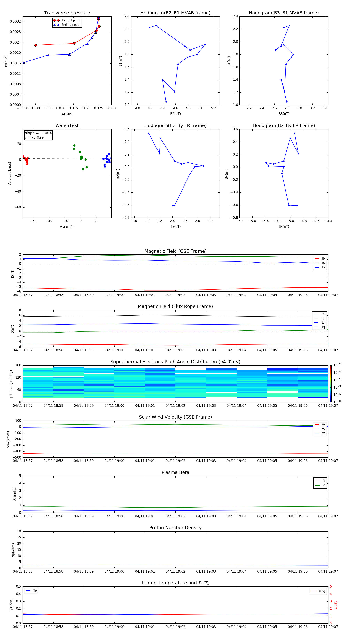Select the "slope = -0.004" annotation
The height and width of the screenshot is (644, 351).
[38, 133]
